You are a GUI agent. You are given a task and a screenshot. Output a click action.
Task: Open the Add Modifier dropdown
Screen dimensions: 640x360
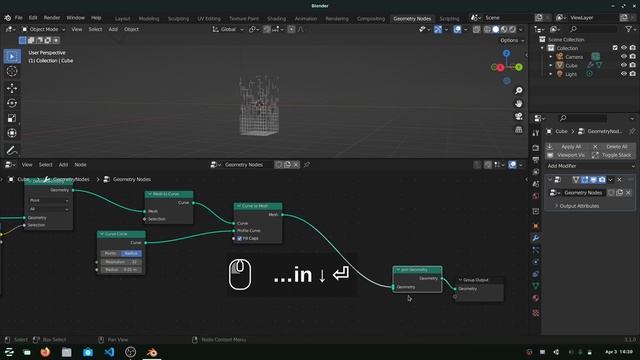click(590, 166)
